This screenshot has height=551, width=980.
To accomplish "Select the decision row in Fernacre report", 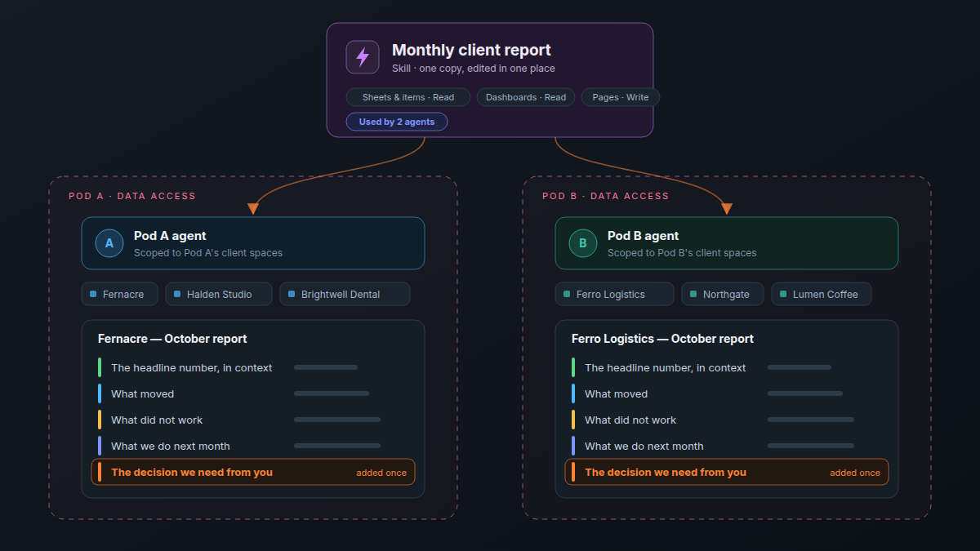I will tap(253, 472).
